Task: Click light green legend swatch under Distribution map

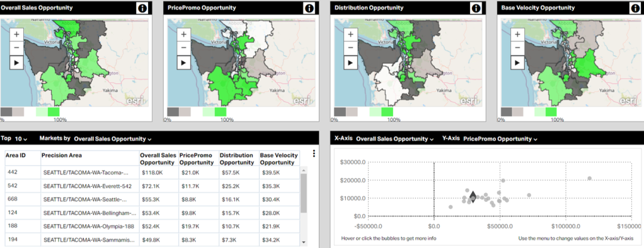Action: 376,112
